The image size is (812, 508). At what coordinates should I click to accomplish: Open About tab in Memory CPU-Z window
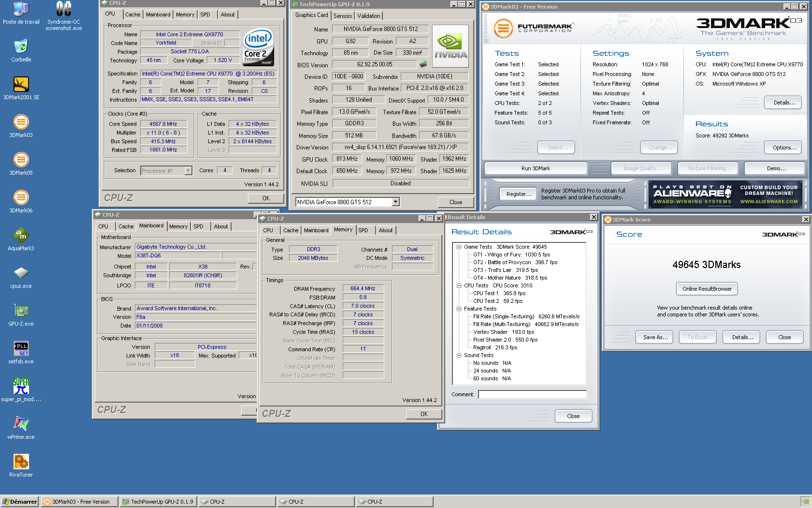(385, 230)
